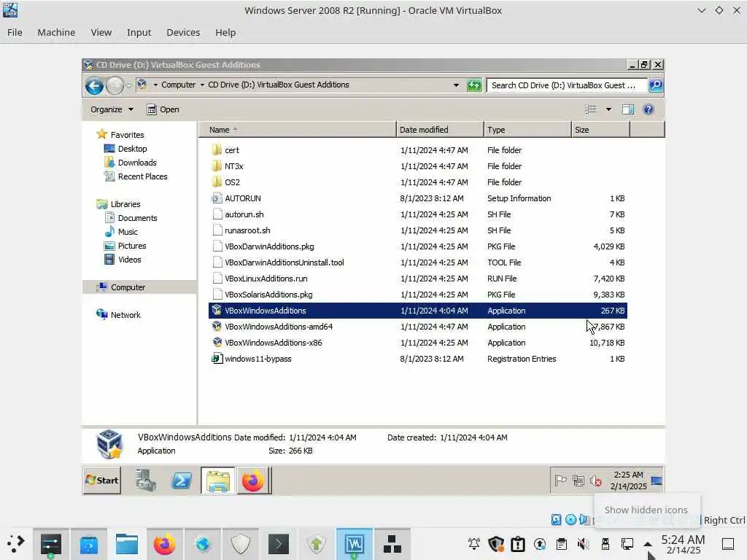The width and height of the screenshot is (747, 560).
Task: Open the Organize dropdown menu
Action: pos(112,109)
